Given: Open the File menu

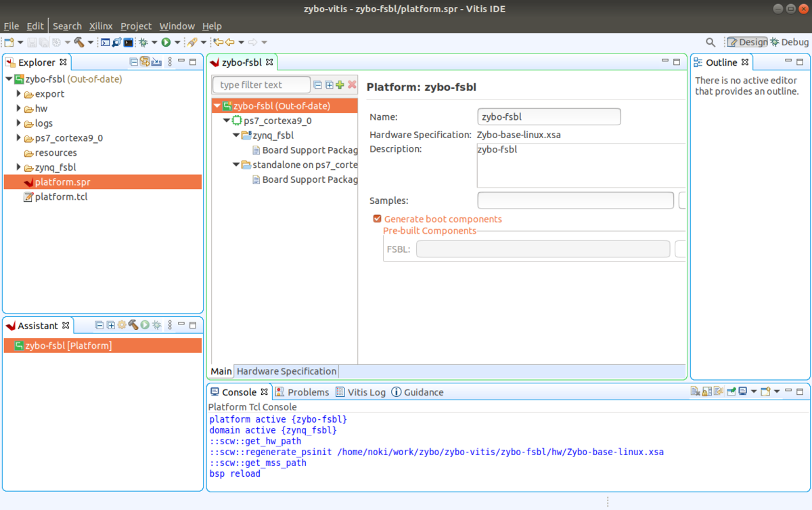Looking at the screenshot, I should (12, 26).
